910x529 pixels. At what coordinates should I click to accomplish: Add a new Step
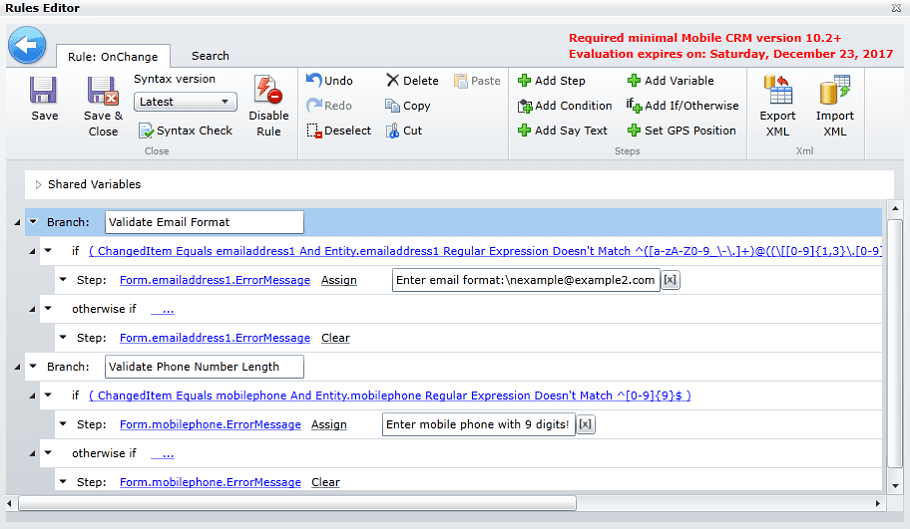[x=552, y=81]
